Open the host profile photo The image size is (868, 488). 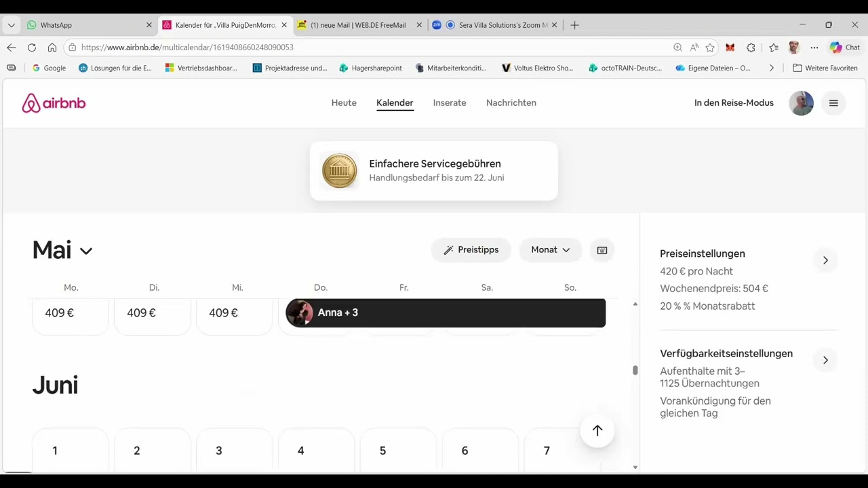pyautogui.click(x=801, y=103)
